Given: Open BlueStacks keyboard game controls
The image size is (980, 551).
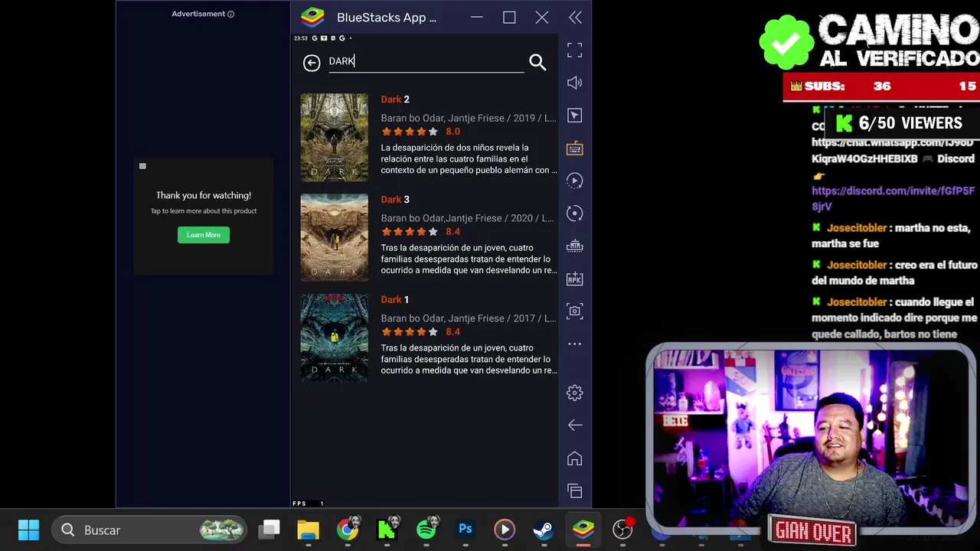Looking at the screenshot, I should (574, 148).
